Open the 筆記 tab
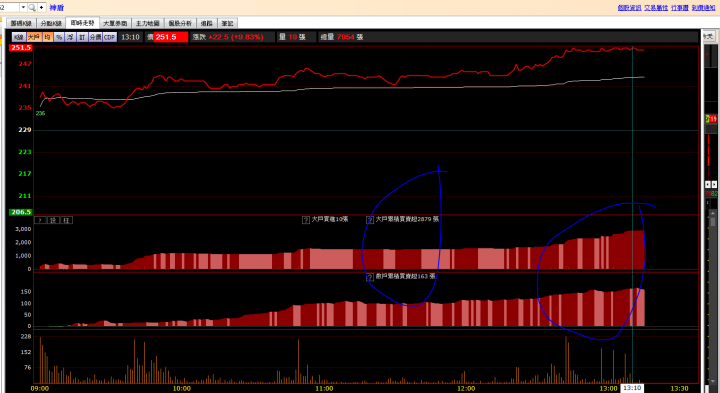Image resolution: width=720 pixels, height=393 pixels. pyautogui.click(x=227, y=23)
